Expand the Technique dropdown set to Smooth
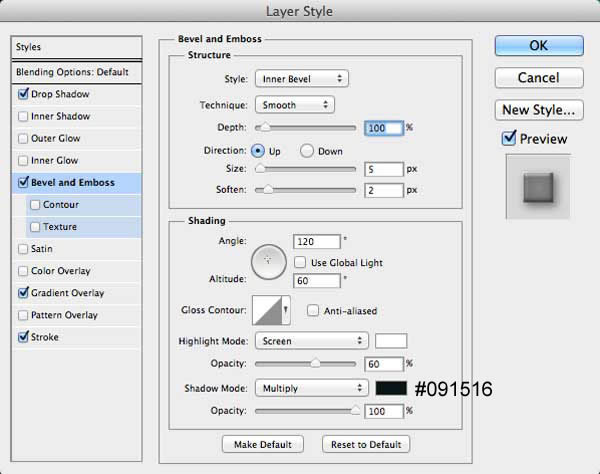Image resolution: width=600 pixels, height=474 pixels. [295, 105]
